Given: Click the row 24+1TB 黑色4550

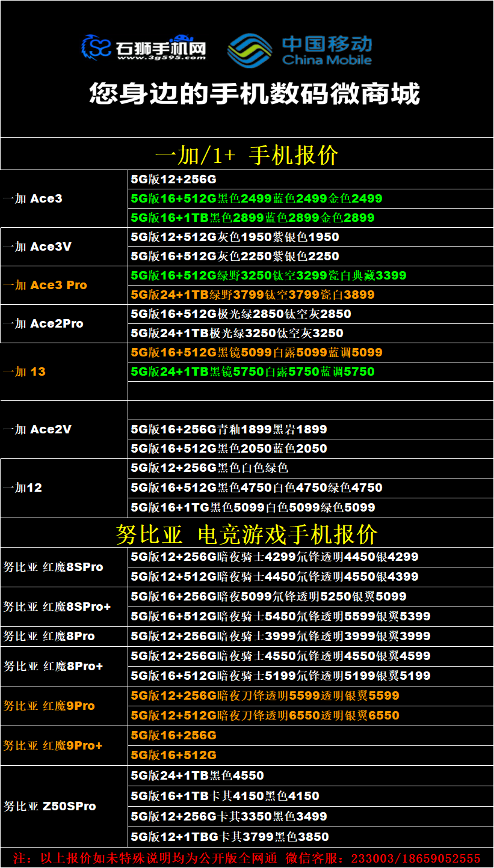Looking at the screenshot, I should coord(310,775).
